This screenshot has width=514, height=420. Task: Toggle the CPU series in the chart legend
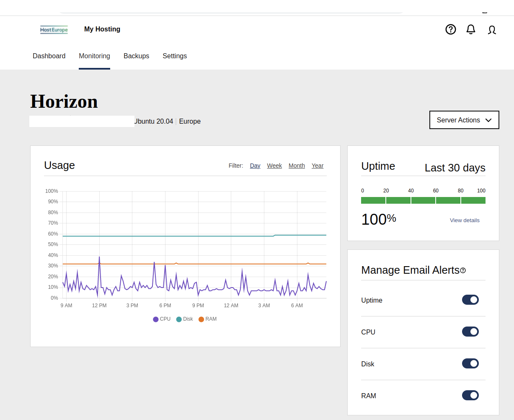pyautogui.click(x=162, y=319)
